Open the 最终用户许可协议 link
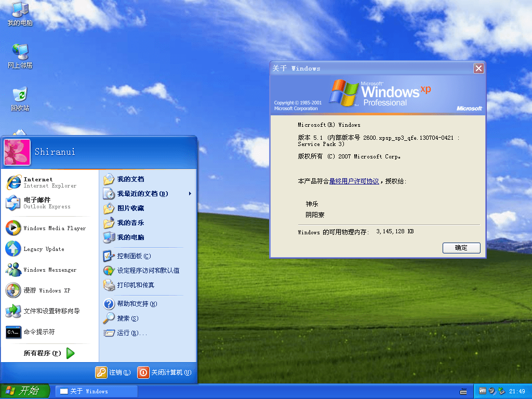 point(354,181)
